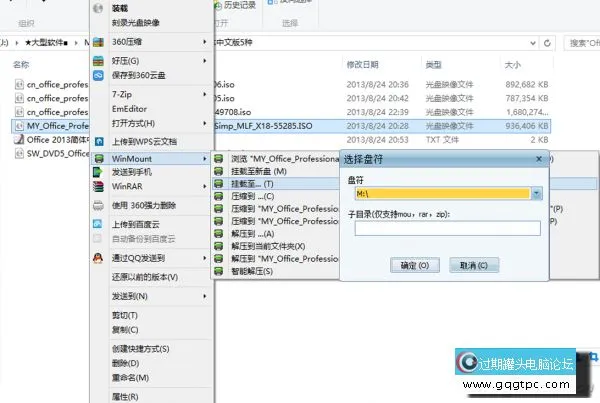Expand the 7-Zip submenu arrow

click(x=205, y=94)
